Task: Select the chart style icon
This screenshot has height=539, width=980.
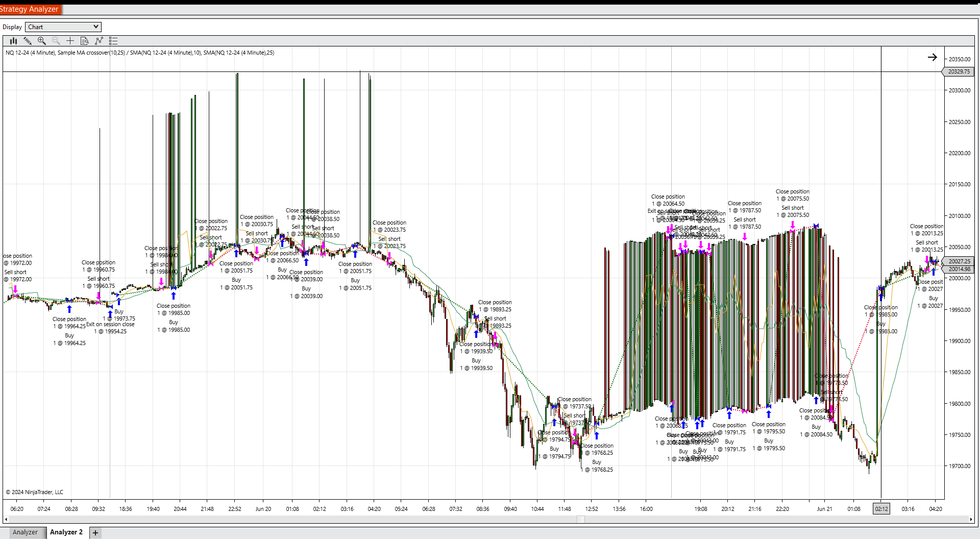Action: coord(13,41)
